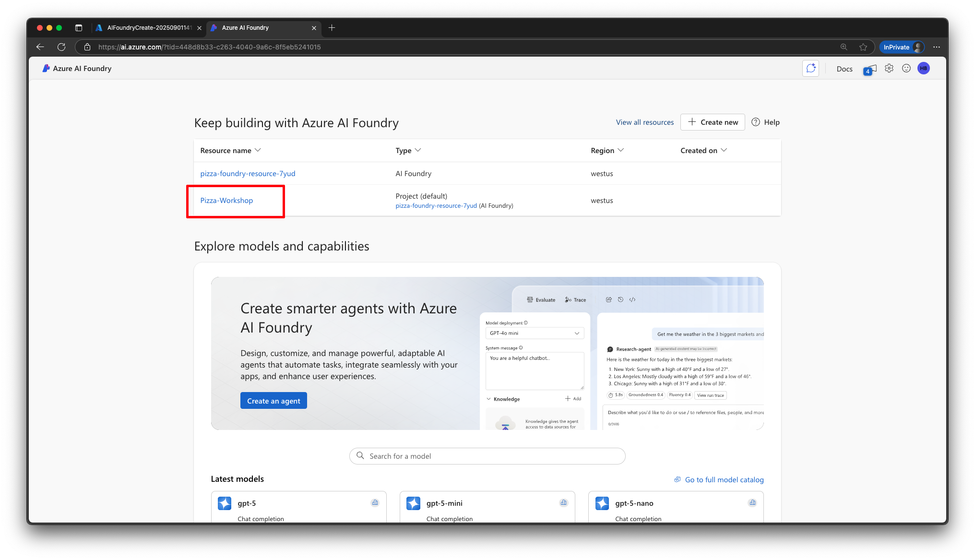Open the Pizza-Workshop project link
Image resolution: width=975 pixels, height=560 pixels.
click(226, 201)
